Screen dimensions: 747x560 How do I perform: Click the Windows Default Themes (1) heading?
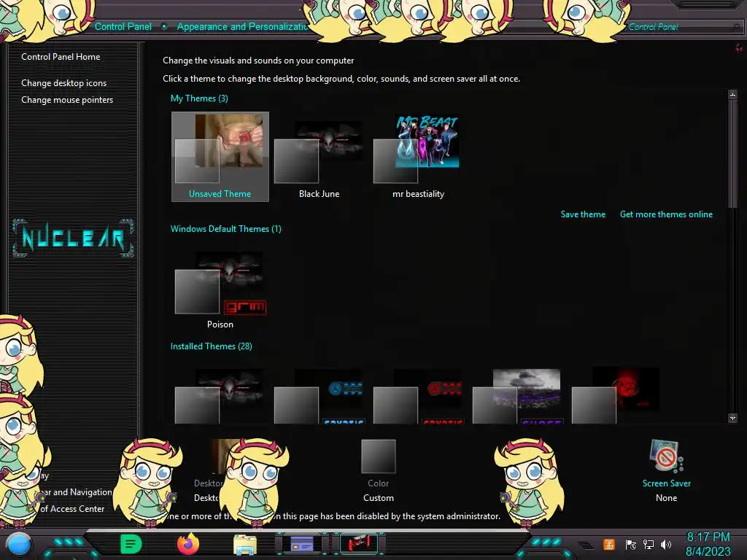pyautogui.click(x=226, y=228)
